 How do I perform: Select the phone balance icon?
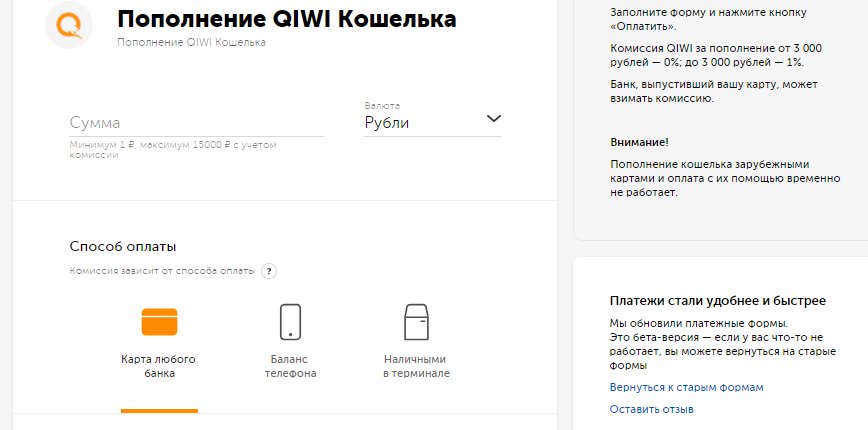point(291,322)
